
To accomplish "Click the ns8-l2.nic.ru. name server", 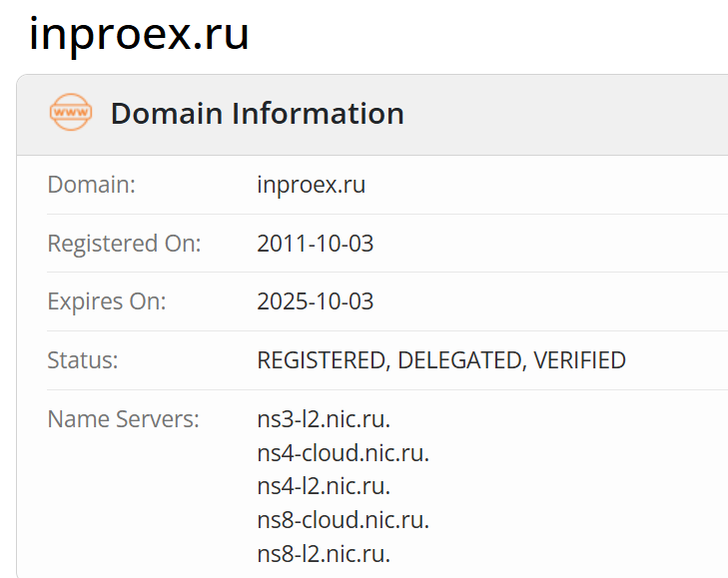I will click(x=324, y=553).
